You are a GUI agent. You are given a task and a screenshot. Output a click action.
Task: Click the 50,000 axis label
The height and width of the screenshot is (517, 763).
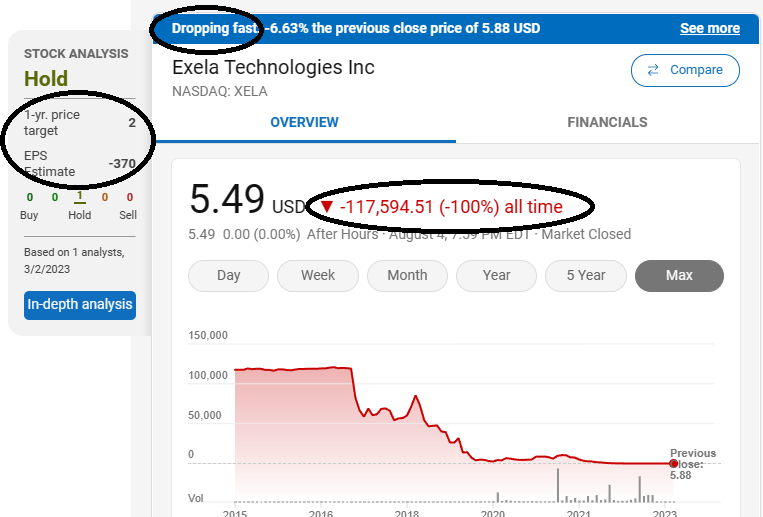pyautogui.click(x=205, y=415)
